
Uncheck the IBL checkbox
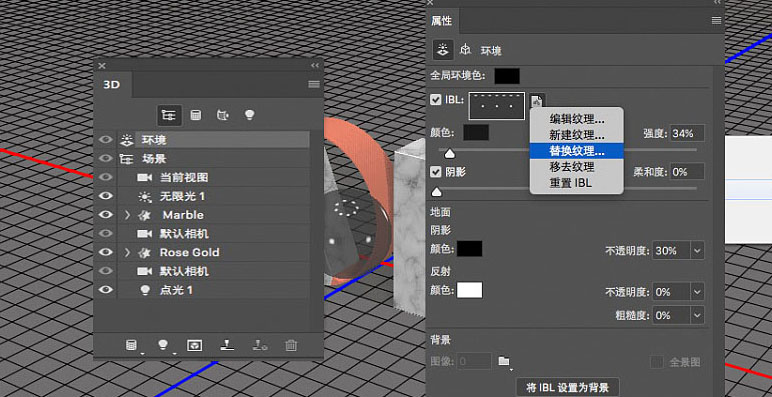(x=436, y=100)
